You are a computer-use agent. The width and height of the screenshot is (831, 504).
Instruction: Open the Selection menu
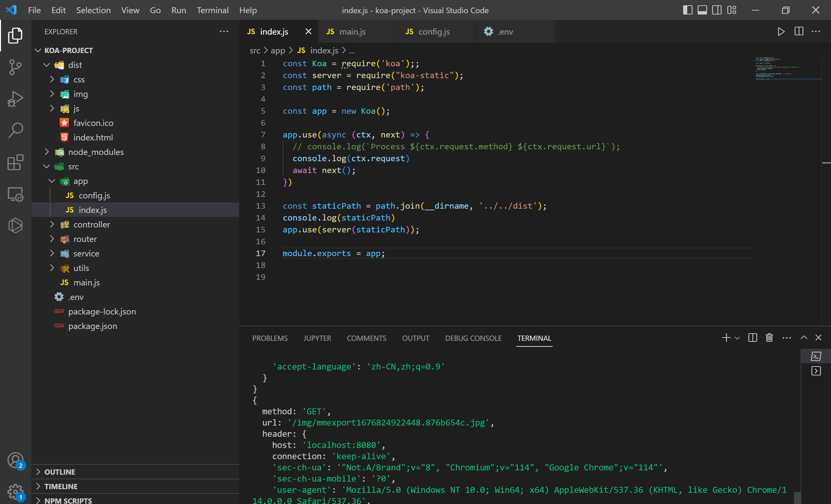click(x=93, y=10)
